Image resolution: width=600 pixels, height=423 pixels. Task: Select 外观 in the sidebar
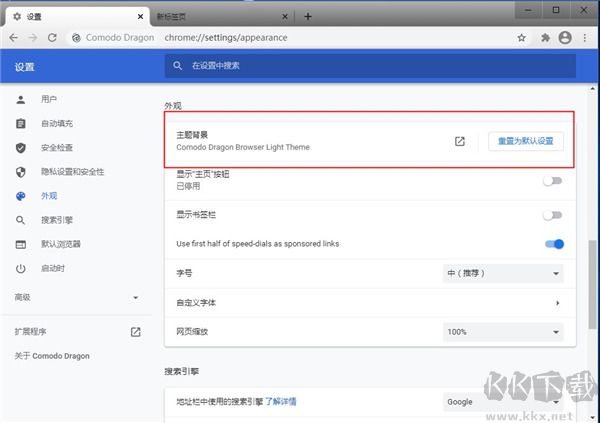(x=49, y=196)
